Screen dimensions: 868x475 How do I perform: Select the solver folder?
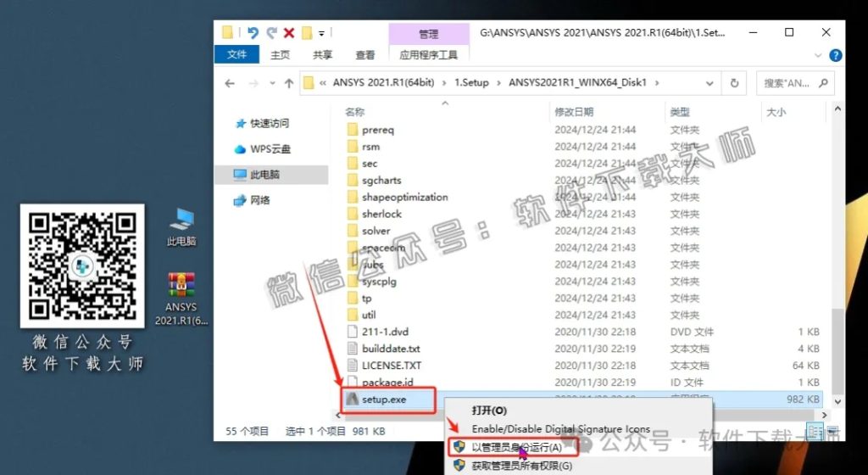pos(376,231)
